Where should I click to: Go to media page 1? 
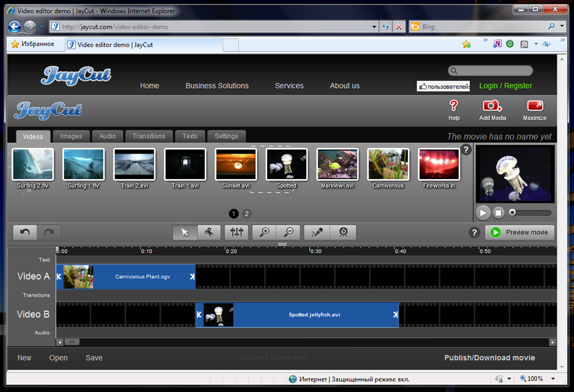[x=234, y=213]
